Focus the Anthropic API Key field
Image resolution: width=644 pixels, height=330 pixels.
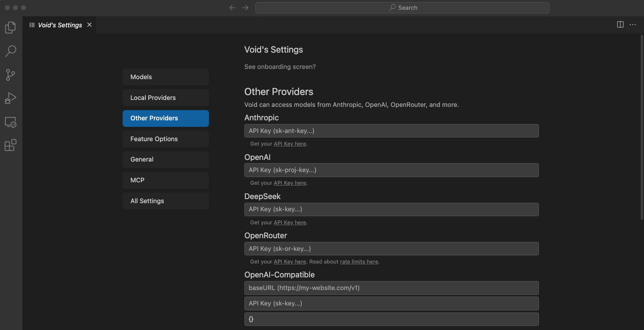tap(391, 131)
